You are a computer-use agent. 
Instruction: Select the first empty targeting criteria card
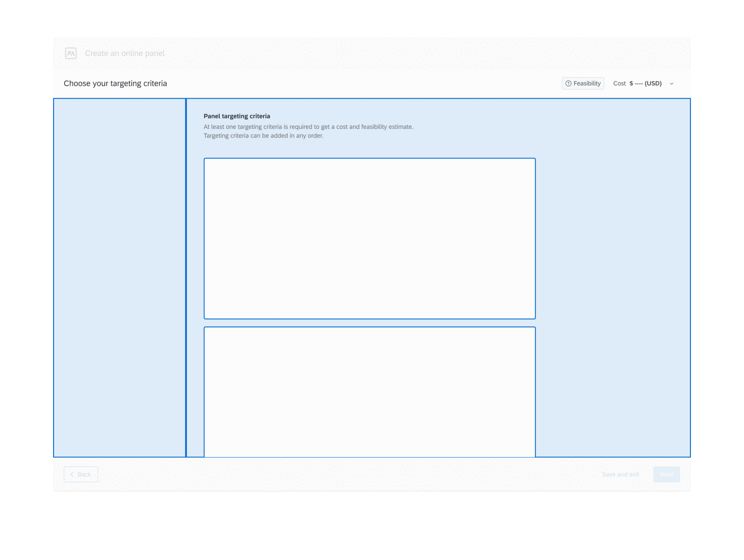[x=369, y=238]
